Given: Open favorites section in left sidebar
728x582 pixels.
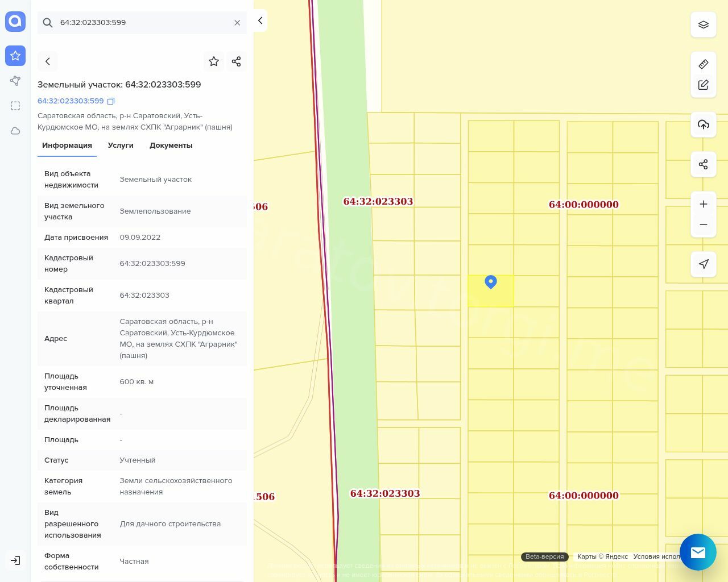Looking at the screenshot, I should point(15,56).
